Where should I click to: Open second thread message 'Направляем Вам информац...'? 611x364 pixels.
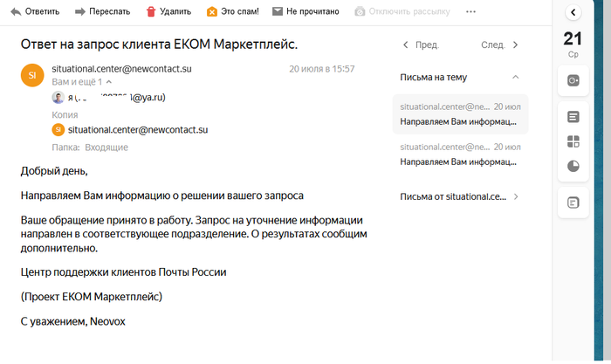[460, 155]
